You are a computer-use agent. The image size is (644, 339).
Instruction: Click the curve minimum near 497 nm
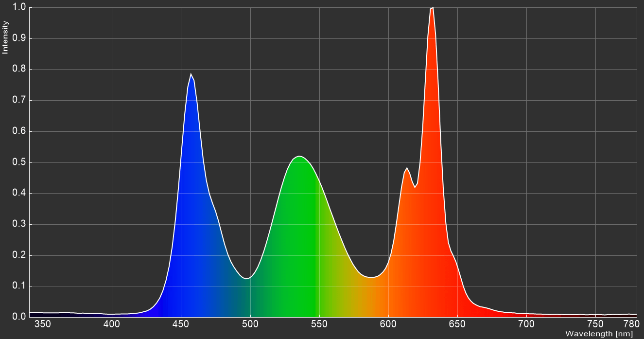(x=246, y=279)
